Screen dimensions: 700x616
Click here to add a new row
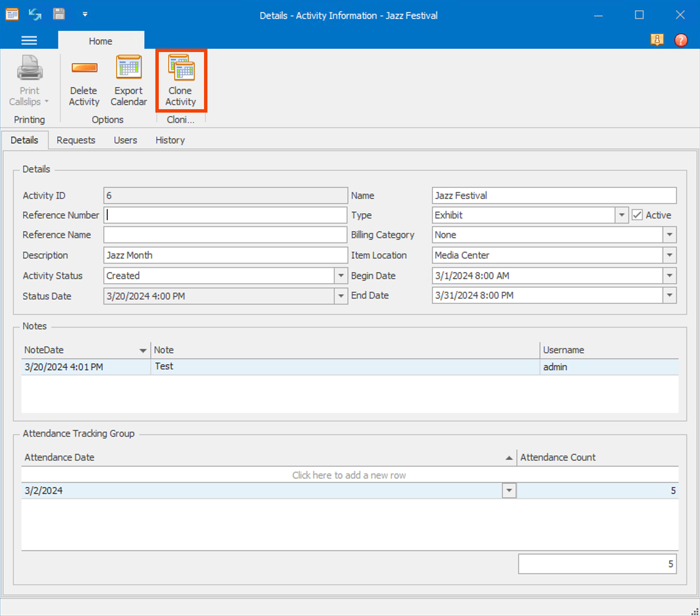[349, 475]
